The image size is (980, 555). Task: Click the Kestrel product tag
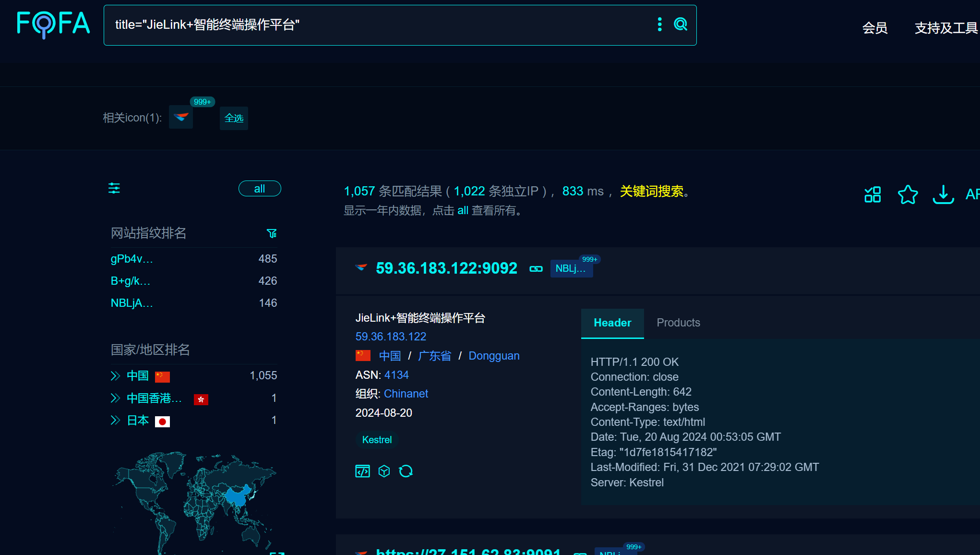[377, 440]
